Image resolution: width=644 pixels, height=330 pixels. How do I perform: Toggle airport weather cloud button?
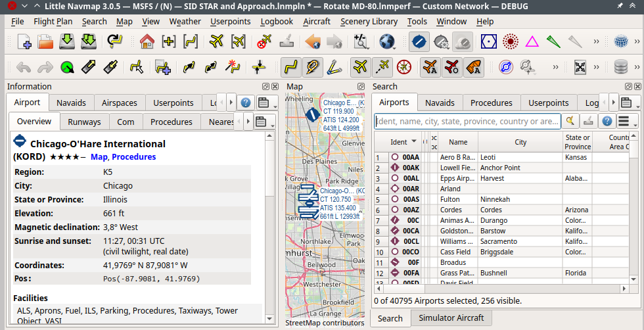pyautogui.click(x=463, y=41)
